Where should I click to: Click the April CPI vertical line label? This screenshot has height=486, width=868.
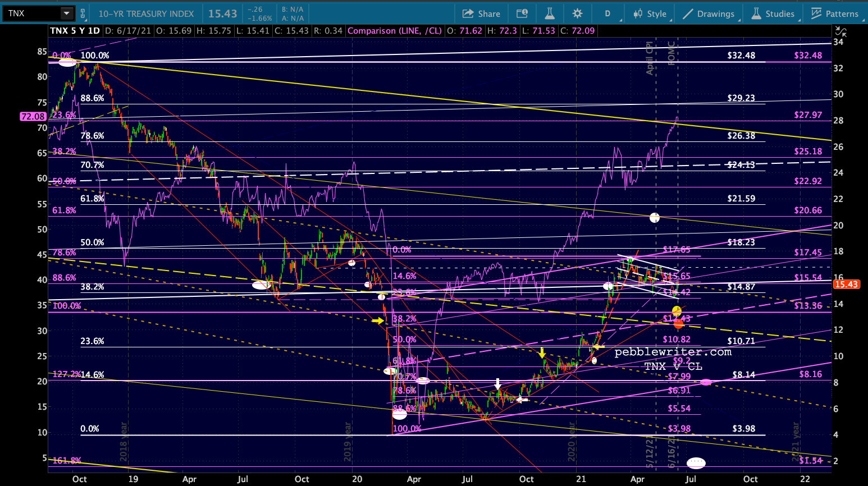coord(650,58)
